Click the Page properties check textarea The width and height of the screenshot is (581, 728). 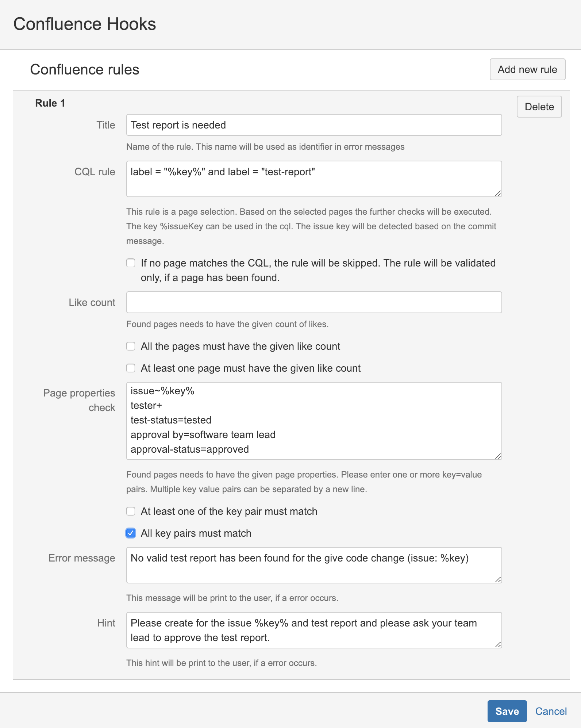(x=314, y=421)
